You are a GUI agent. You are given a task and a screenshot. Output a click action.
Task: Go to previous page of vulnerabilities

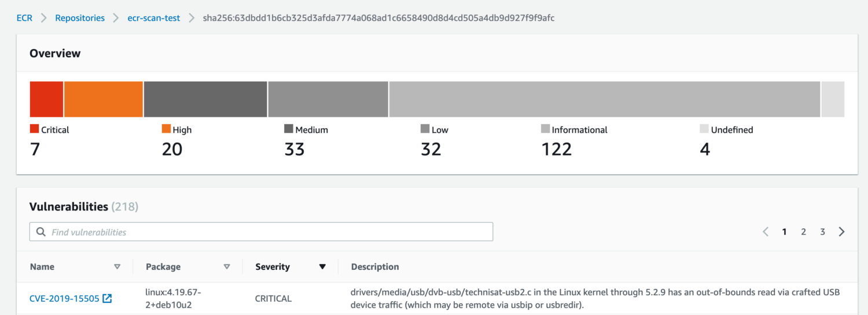coord(766,232)
